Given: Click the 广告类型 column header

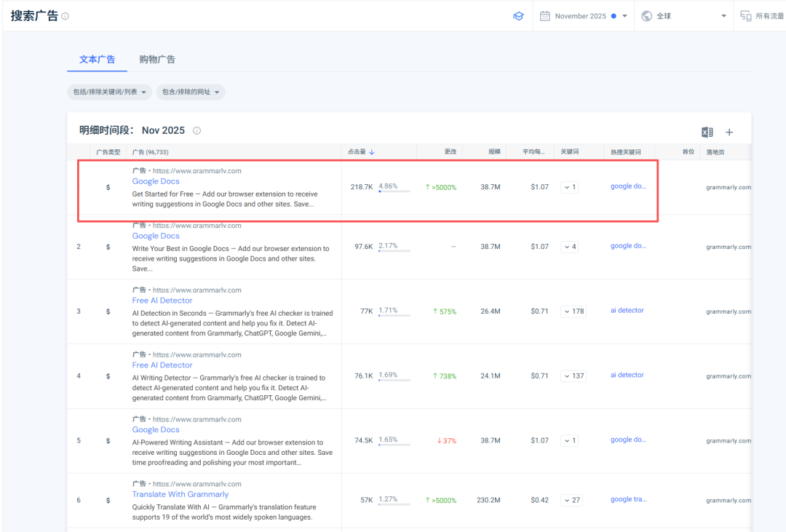Looking at the screenshot, I should tap(108, 152).
